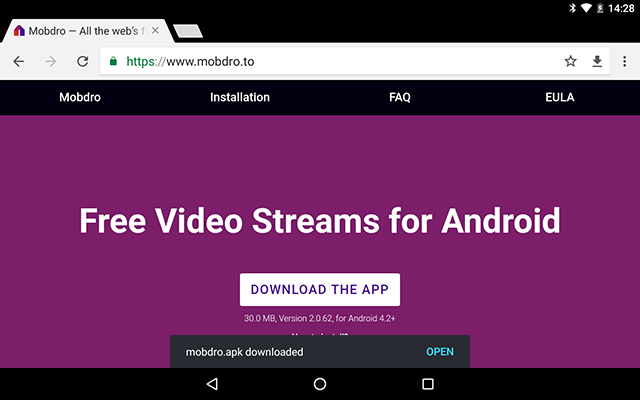Viewport: 640px width, 400px height.
Task: Click the 14:28 clock in status bar
Action: pyautogui.click(x=621, y=8)
